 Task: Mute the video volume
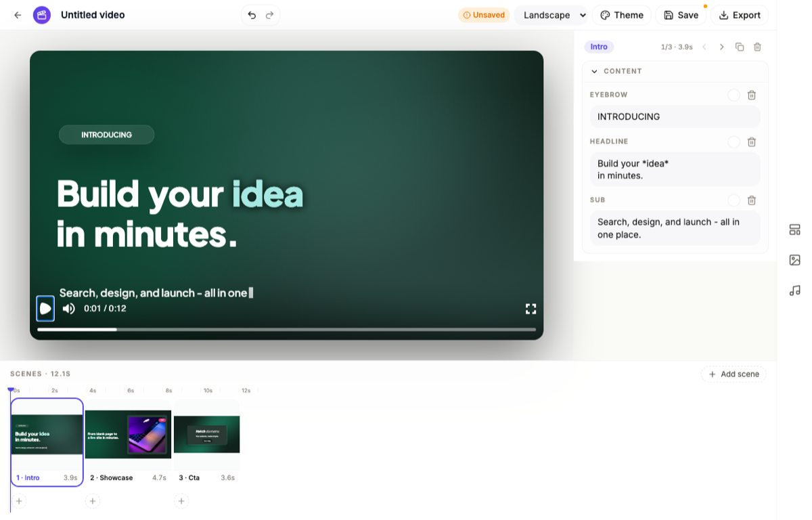69,309
